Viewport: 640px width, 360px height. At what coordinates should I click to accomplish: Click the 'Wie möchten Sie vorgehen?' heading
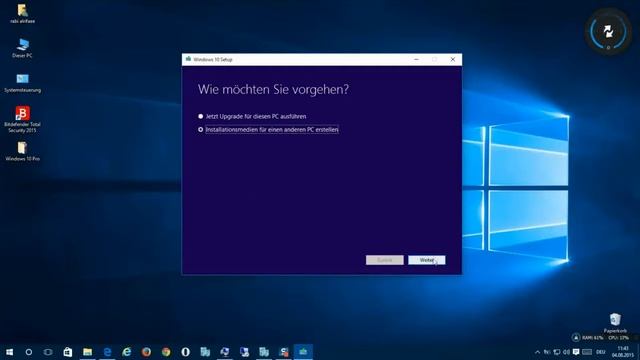click(x=273, y=89)
